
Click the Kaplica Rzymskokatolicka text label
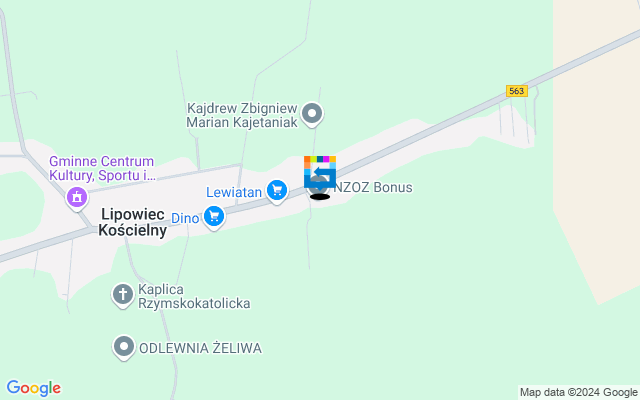(x=194, y=296)
